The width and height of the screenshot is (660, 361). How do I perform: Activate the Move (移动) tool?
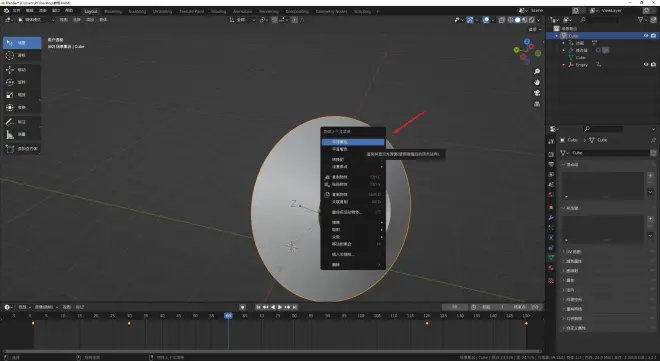[22, 69]
